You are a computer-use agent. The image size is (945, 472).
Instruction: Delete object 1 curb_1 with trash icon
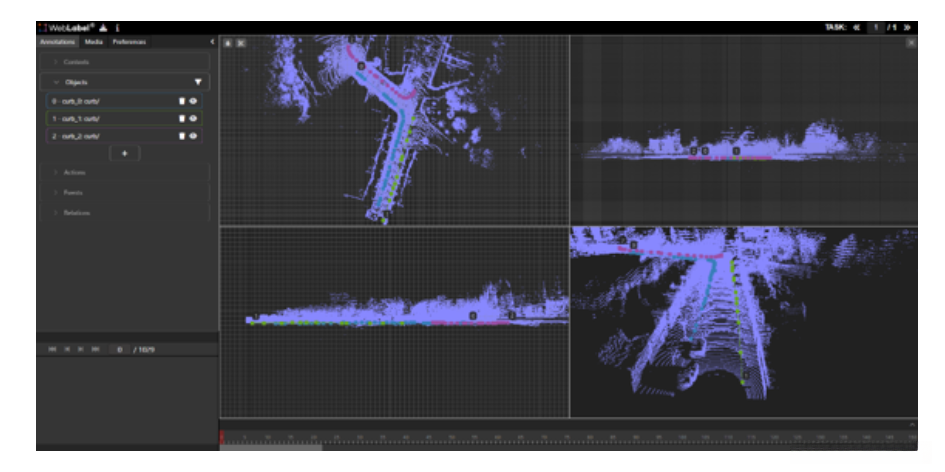[182, 119]
